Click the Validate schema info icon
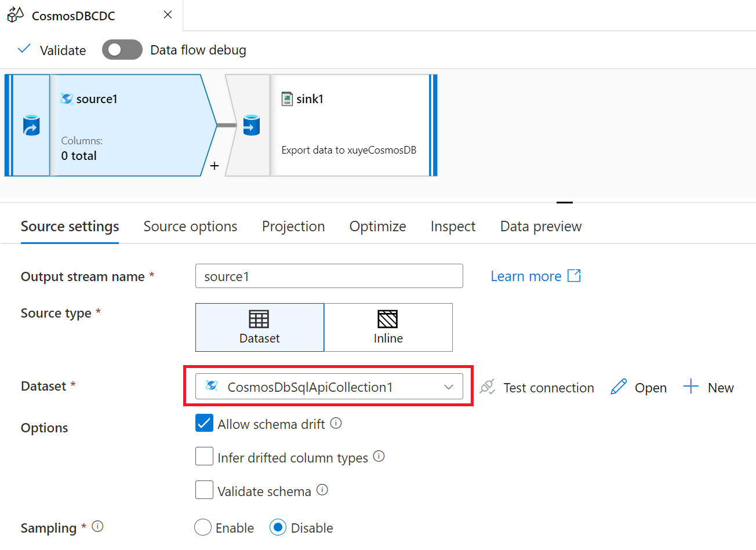The height and width of the screenshot is (550, 756). click(322, 490)
